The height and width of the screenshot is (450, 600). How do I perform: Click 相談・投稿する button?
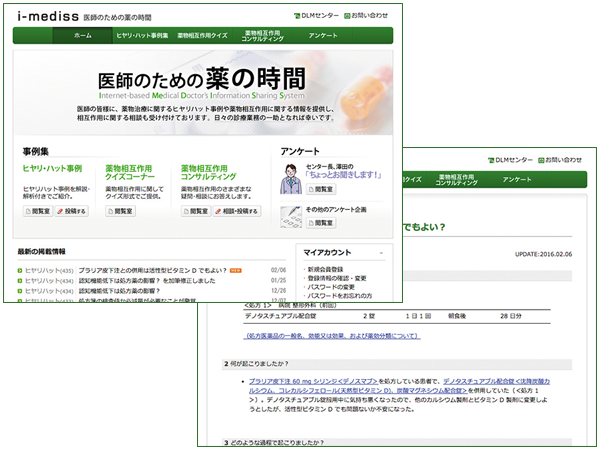[237, 211]
